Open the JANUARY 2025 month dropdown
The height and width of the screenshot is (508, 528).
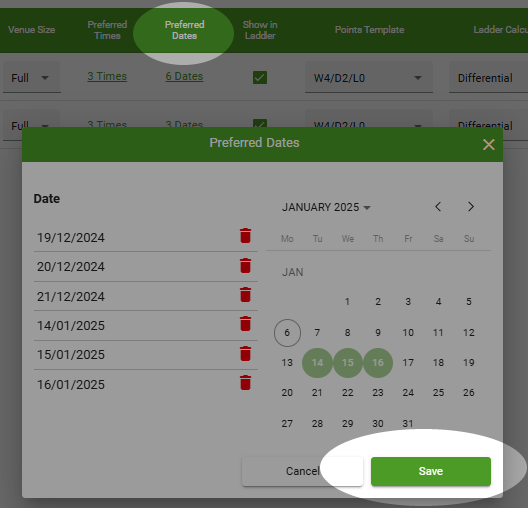(326, 207)
